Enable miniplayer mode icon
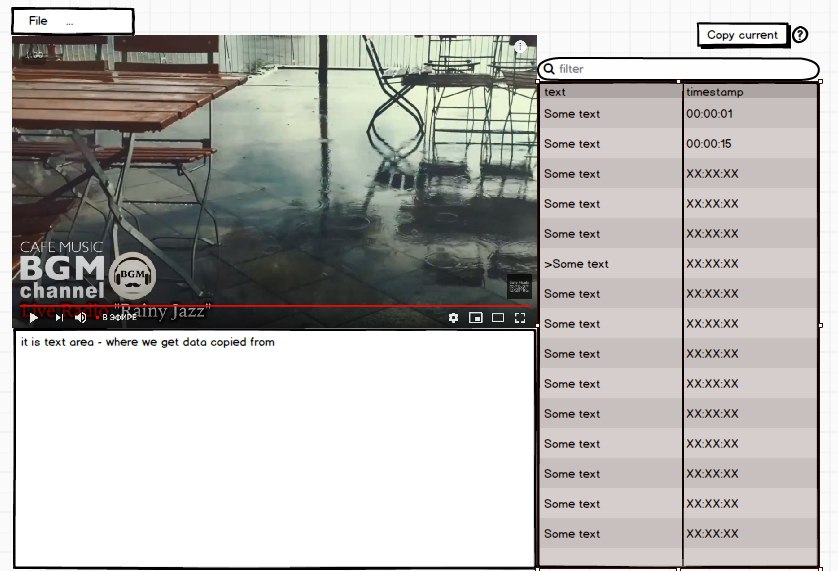 [476, 318]
